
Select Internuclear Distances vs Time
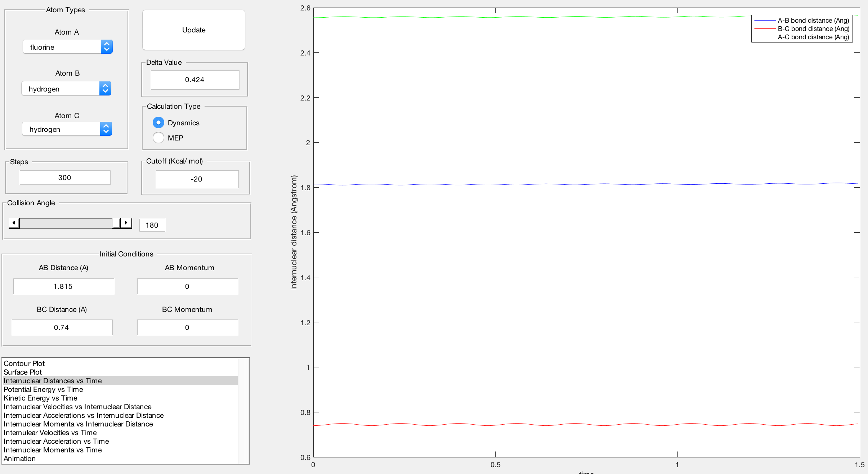pyautogui.click(x=120, y=381)
